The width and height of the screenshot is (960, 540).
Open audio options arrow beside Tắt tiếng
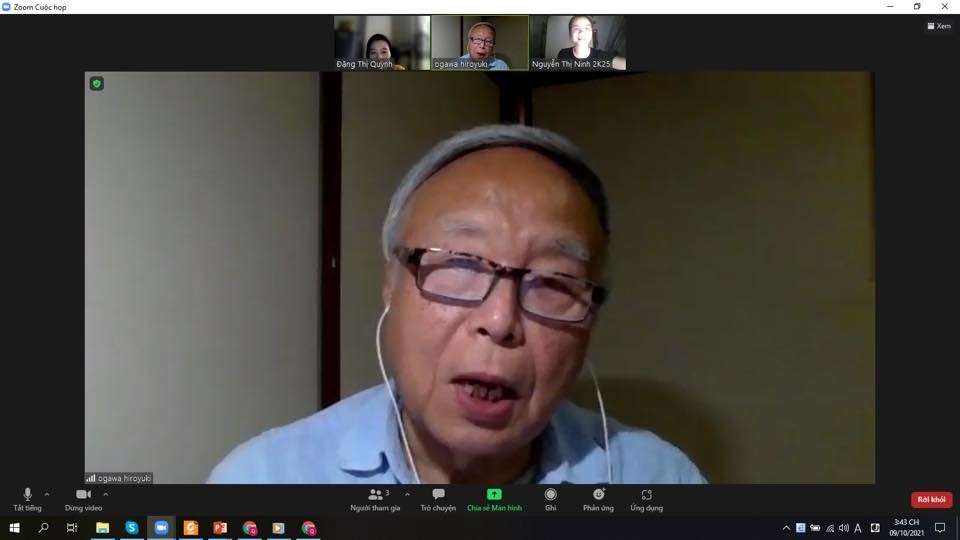[x=47, y=494]
